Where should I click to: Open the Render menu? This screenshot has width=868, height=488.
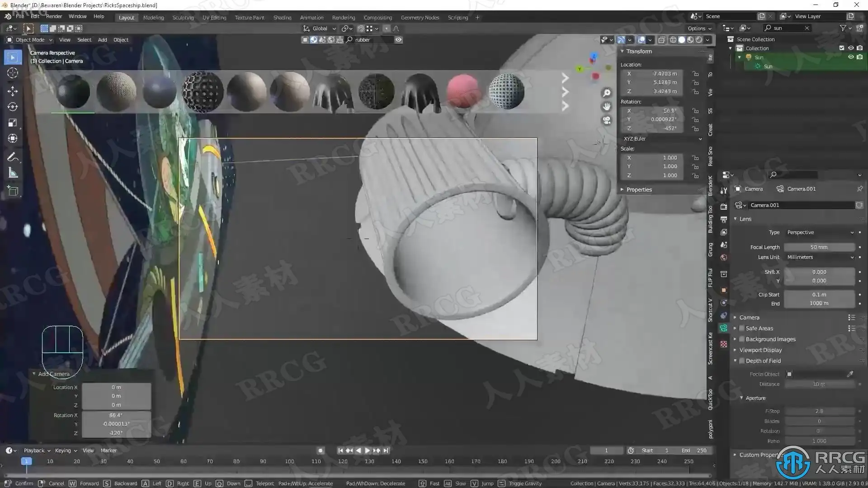(x=54, y=16)
